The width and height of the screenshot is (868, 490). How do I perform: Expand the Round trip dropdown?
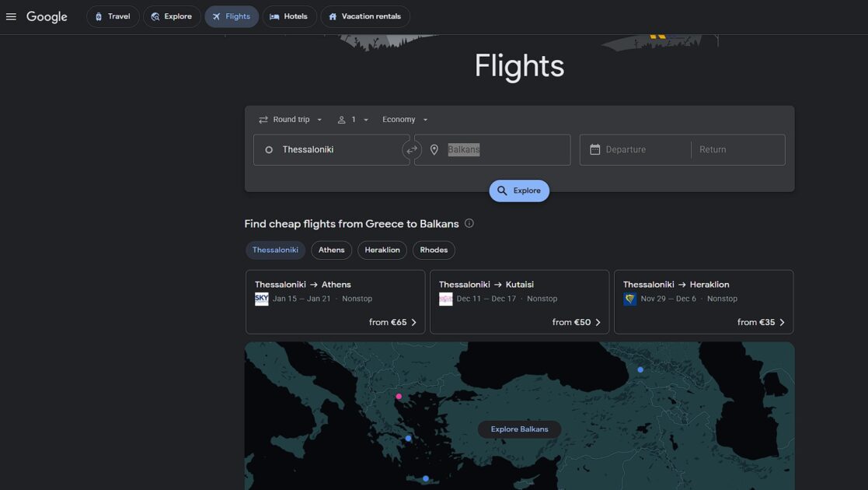pos(290,120)
